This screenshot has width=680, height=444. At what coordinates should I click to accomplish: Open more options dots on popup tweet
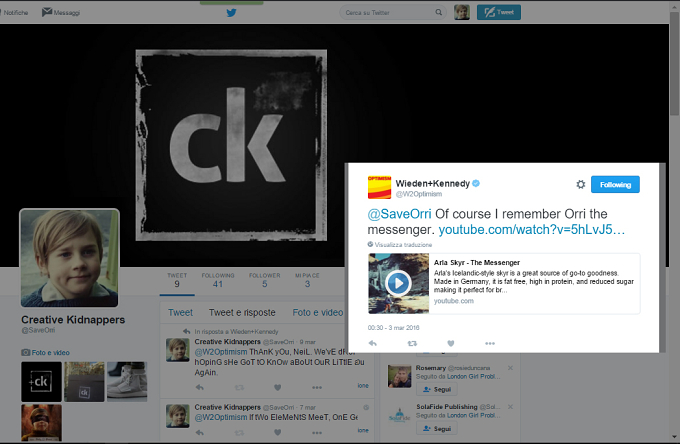click(490, 343)
